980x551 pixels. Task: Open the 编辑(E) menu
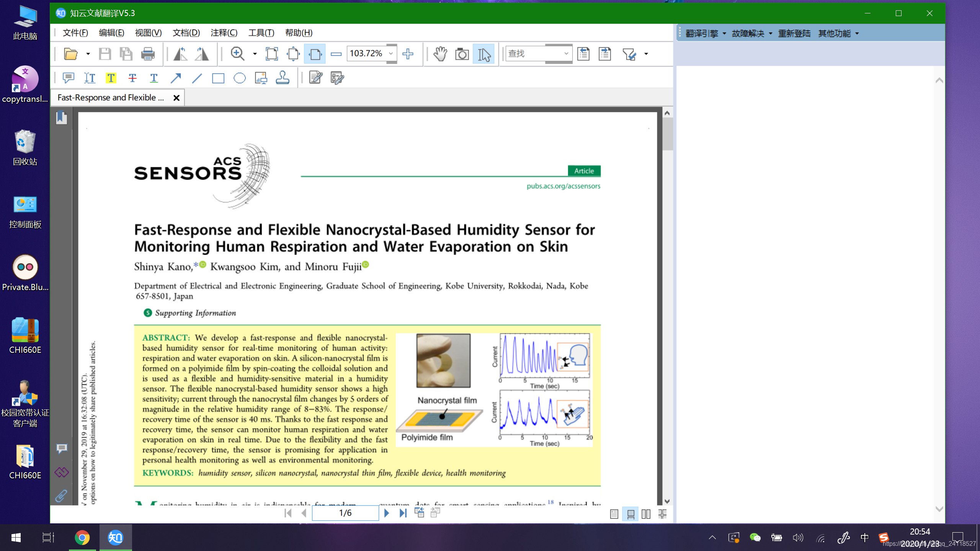111,33
